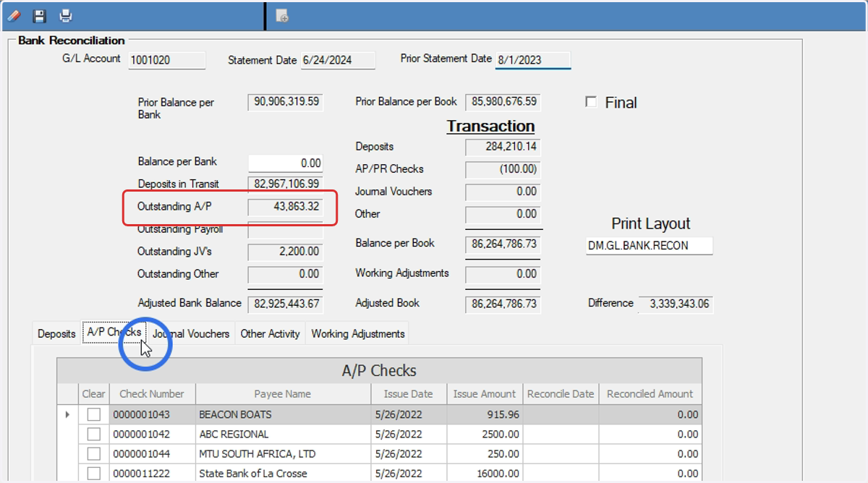
Task: Click issue amount 915.96 cell
Action: point(485,414)
